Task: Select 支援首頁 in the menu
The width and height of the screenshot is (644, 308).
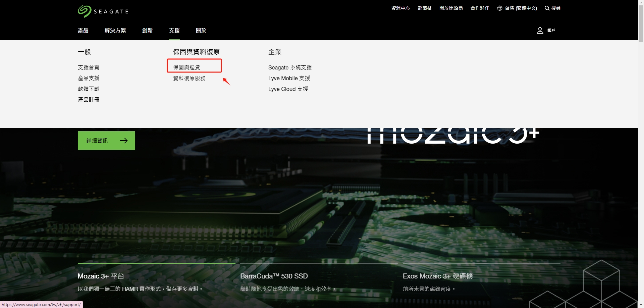Action: (89, 67)
